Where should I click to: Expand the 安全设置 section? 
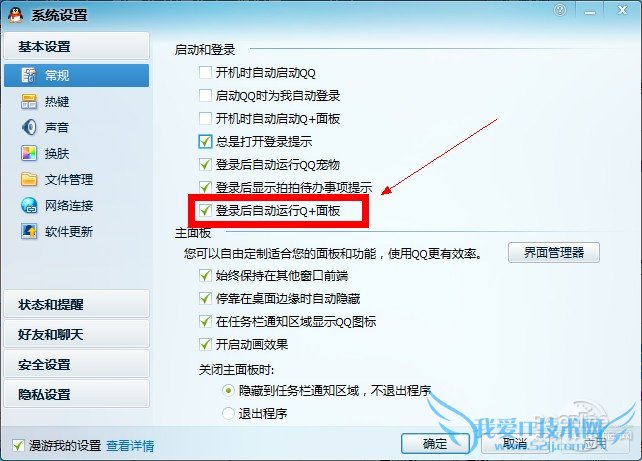(x=77, y=364)
